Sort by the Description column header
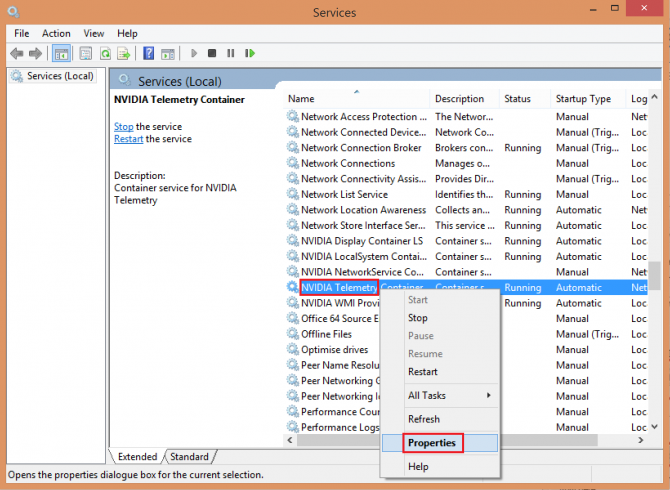Screen dimensions: 670x490 [x=464, y=99]
